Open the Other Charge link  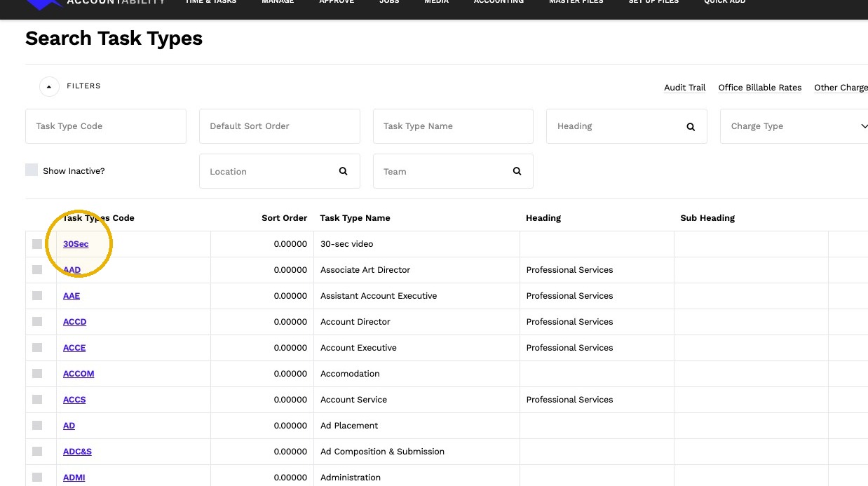coord(841,88)
